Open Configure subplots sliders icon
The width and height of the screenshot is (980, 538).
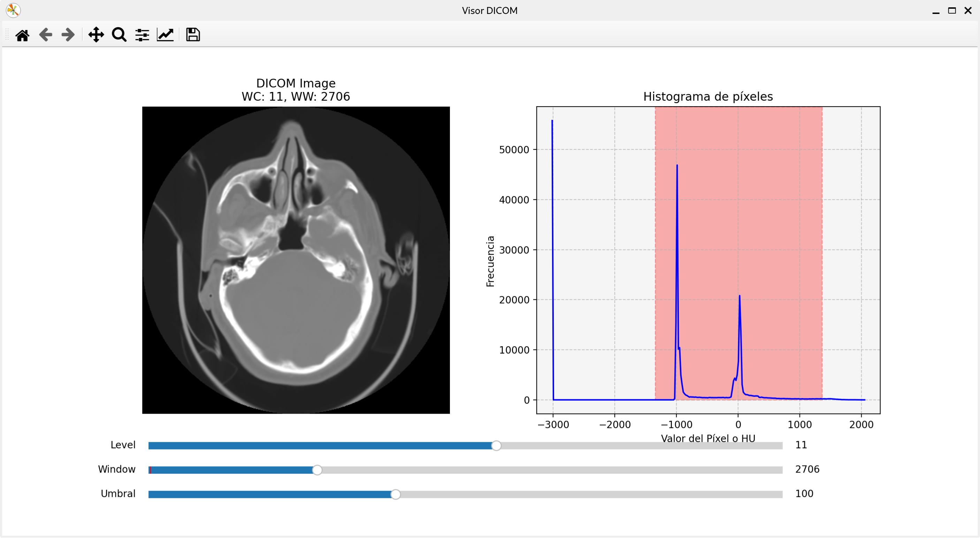pos(142,35)
